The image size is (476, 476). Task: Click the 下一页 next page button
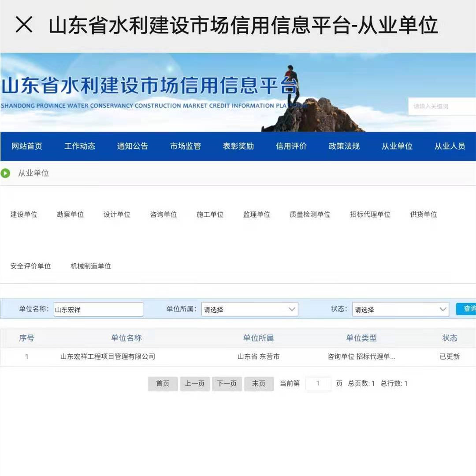[x=227, y=384]
